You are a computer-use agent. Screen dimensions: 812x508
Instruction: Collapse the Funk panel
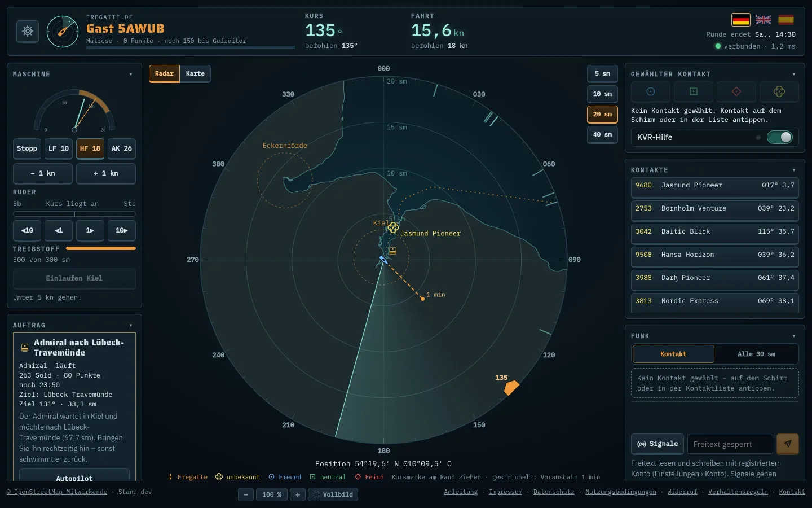794,336
